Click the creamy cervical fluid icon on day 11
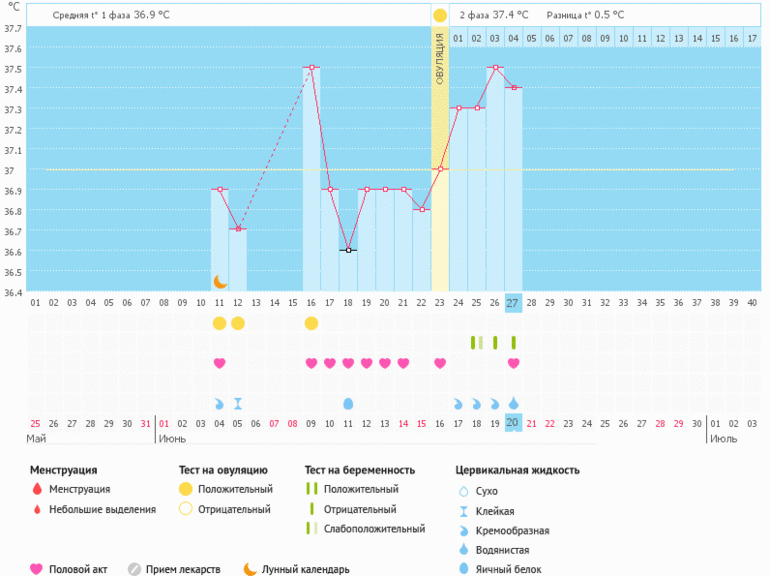770x576 pixels. click(x=219, y=404)
